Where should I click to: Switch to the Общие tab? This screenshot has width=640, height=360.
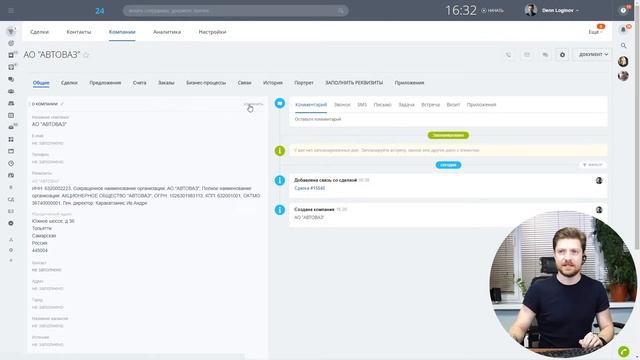pos(41,83)
